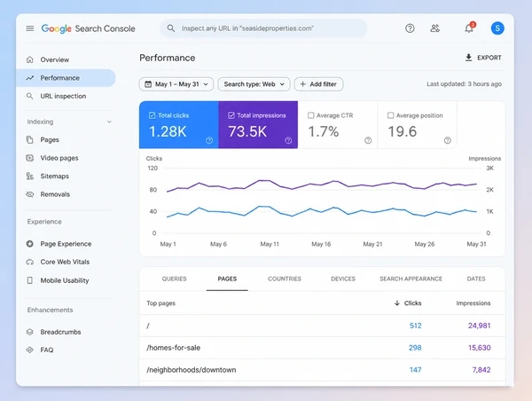Open URL inspection sidebar label
532x401 pixels.
click(63, 96)
